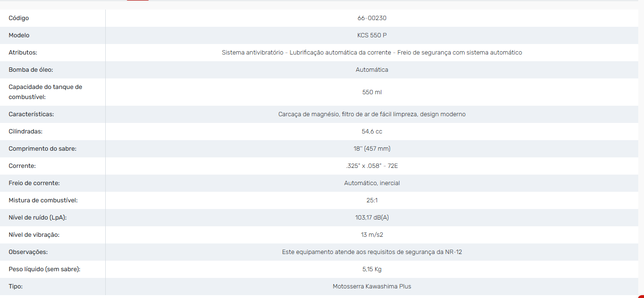The image size is (644, 298).
Task: Click the Sistema antivibratório attributes text
Action: [x=372, y=53]
